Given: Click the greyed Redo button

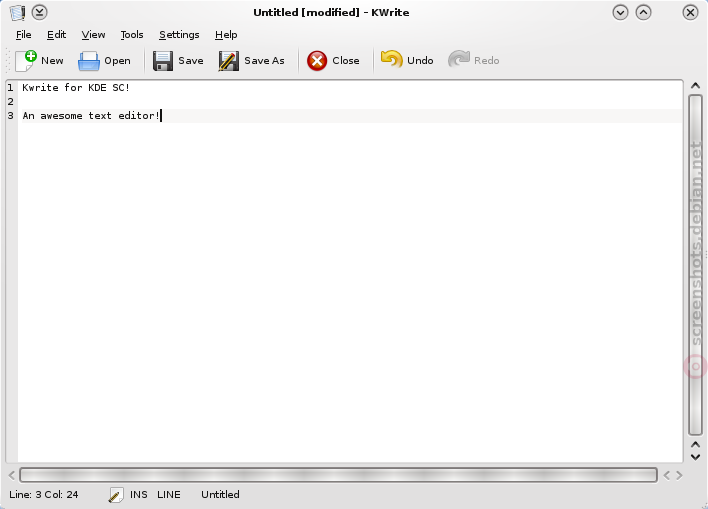Looking at the screenshot, I should click(474, 61).
